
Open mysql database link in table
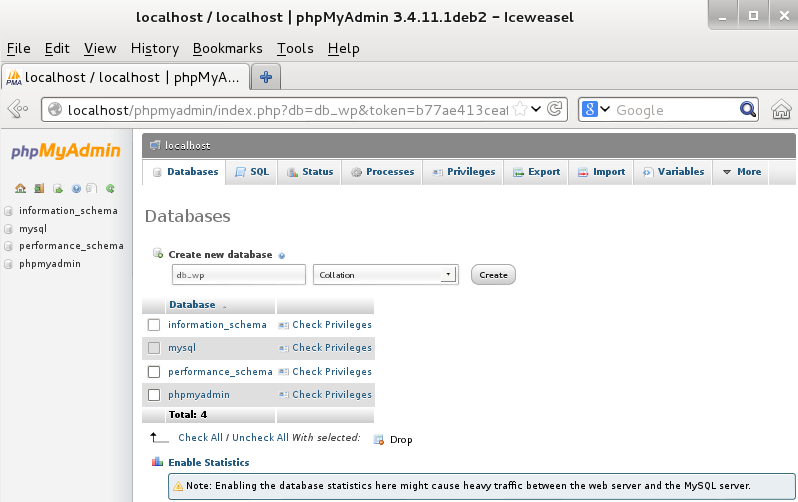tap(182, 348)
